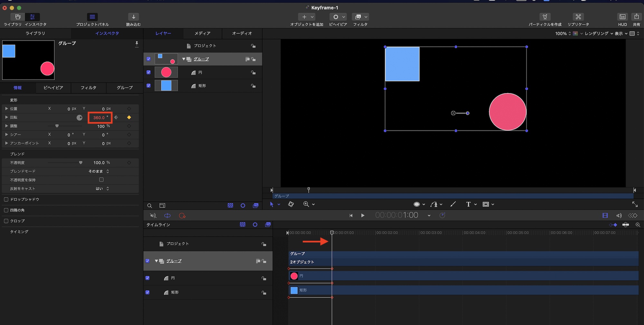This screenshot has width=644, height=325.
Task: Toggle the red record keyframe button
Action: point(182,216)
